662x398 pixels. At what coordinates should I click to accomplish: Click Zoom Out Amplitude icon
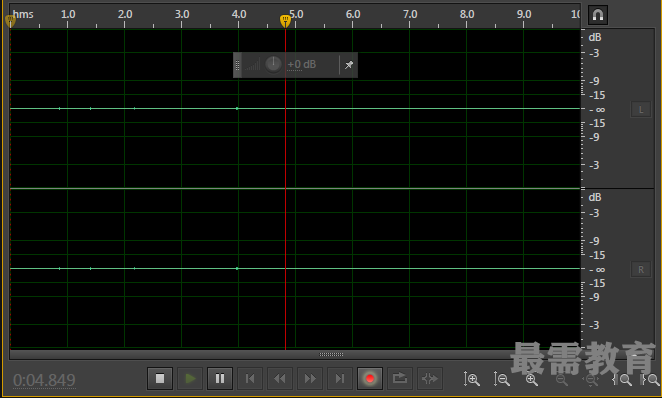click(x=502, y=379)
